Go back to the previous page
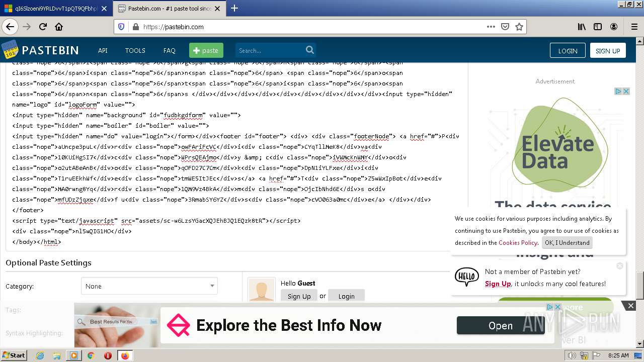This screenshot has height=362, width=644. coord(10,27)
